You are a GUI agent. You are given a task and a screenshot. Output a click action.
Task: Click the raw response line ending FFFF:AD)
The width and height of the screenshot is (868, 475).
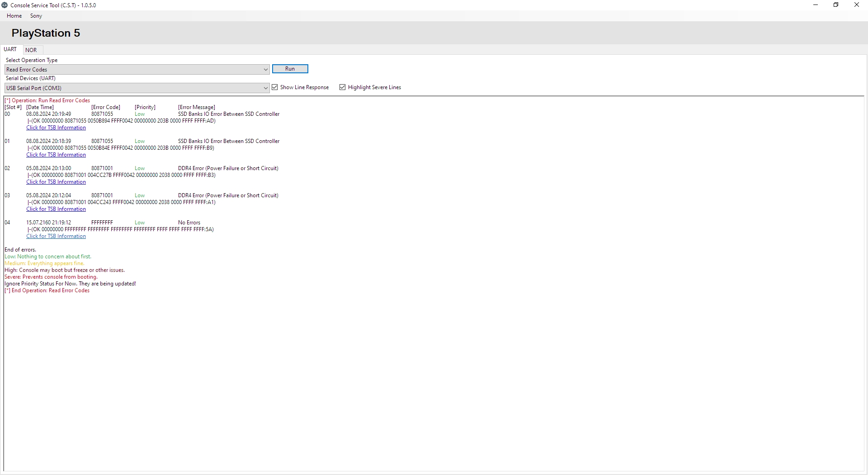pyautogui.click(x=121, y=121)
